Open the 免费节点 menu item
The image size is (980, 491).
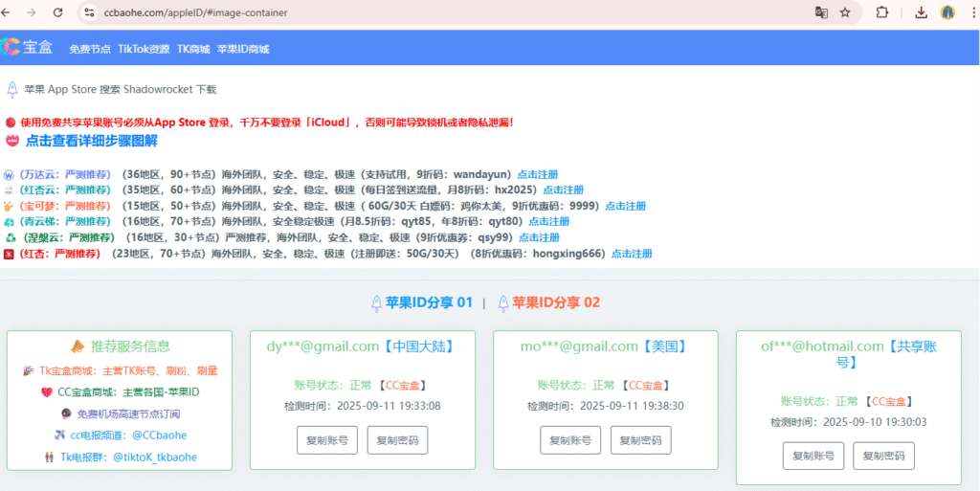click(x=90, y=49)
